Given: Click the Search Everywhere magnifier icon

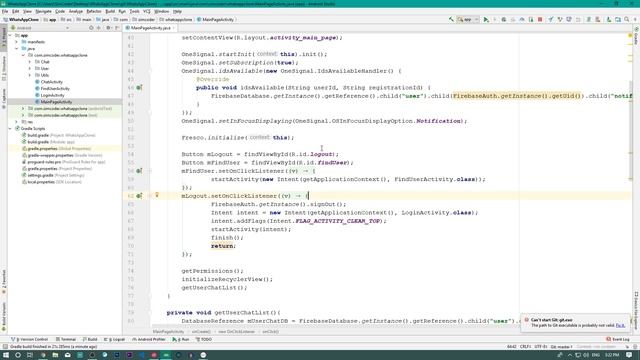Looking at the screenshot, I should tap(627, 19).
